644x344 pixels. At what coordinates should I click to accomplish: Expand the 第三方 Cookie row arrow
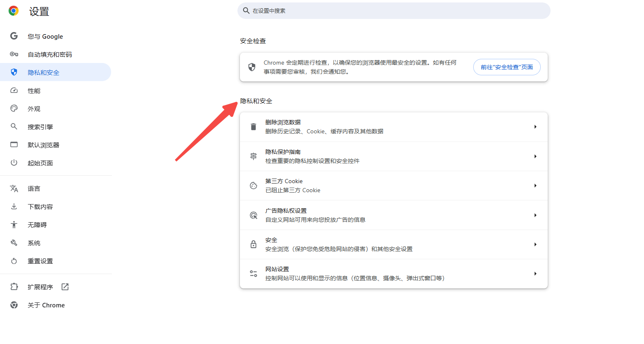535,186
